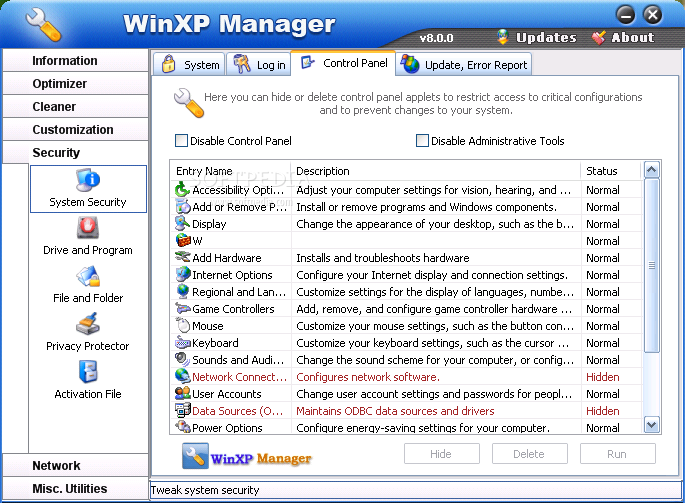The height and width of the screenshot is (503, 685).
Task: Switch to the System tab
Action: pos(189,65)
